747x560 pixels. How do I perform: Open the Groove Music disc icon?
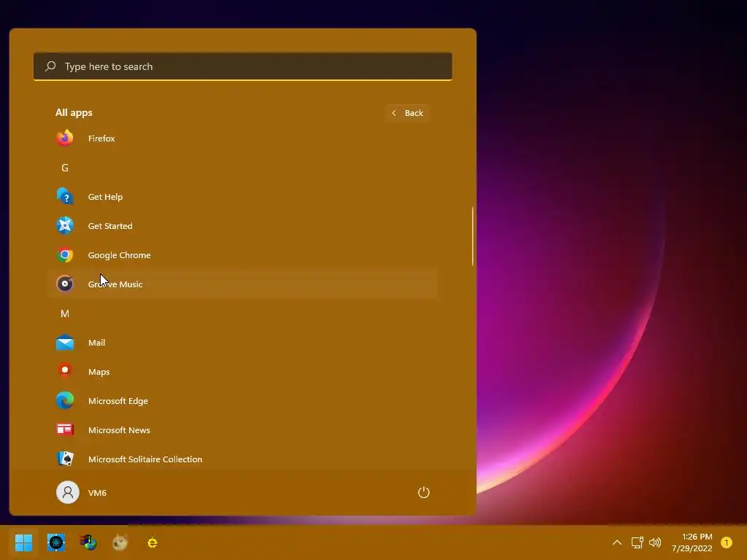pyautogui.click(x=65, y=284)
